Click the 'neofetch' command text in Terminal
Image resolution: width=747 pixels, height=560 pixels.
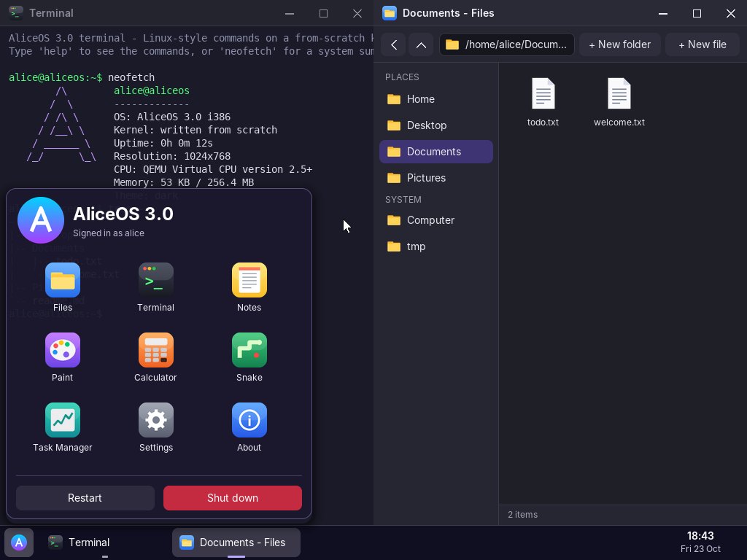[x=131, y=77]
